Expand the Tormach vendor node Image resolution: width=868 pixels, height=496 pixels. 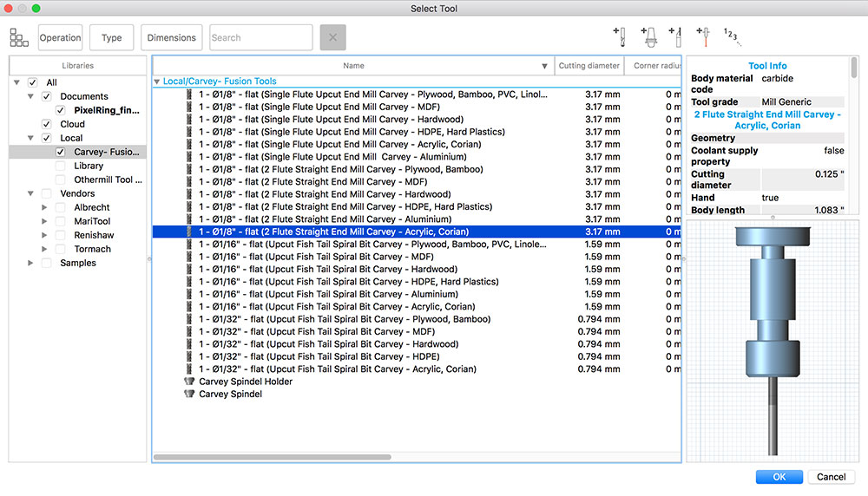click(44, 249)
